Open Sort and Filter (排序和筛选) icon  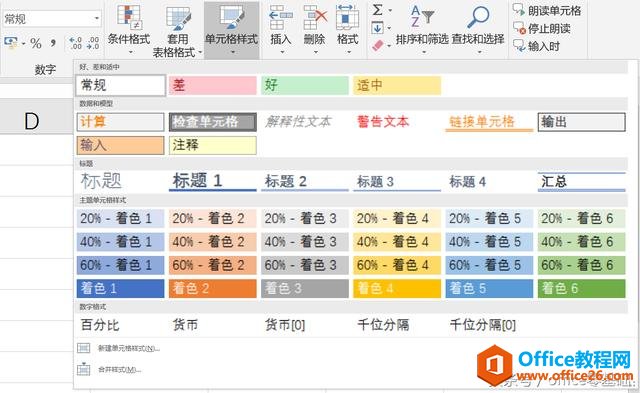click(422, 16)
